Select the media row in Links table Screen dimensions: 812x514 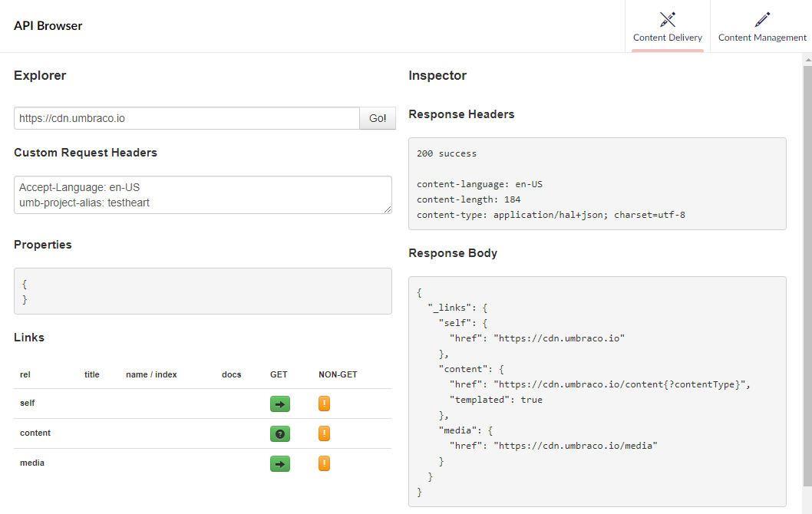click(x=32, y=463)
